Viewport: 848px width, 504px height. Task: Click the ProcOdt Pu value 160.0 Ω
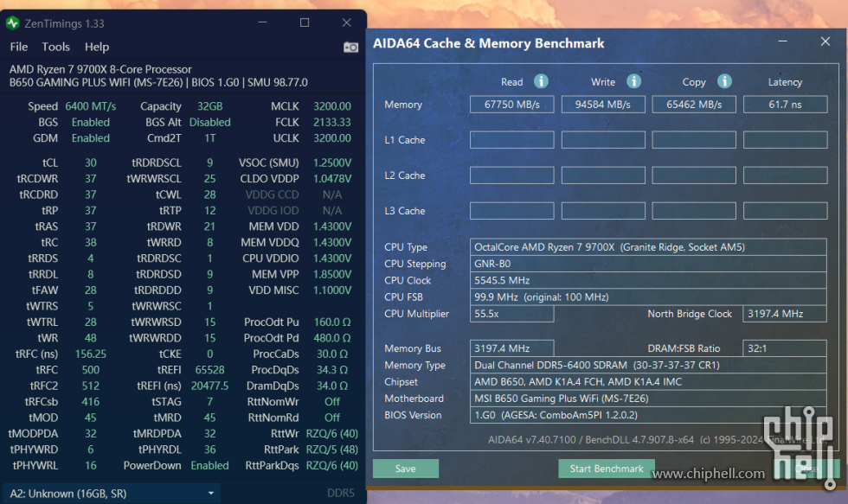tap(332, 322)
